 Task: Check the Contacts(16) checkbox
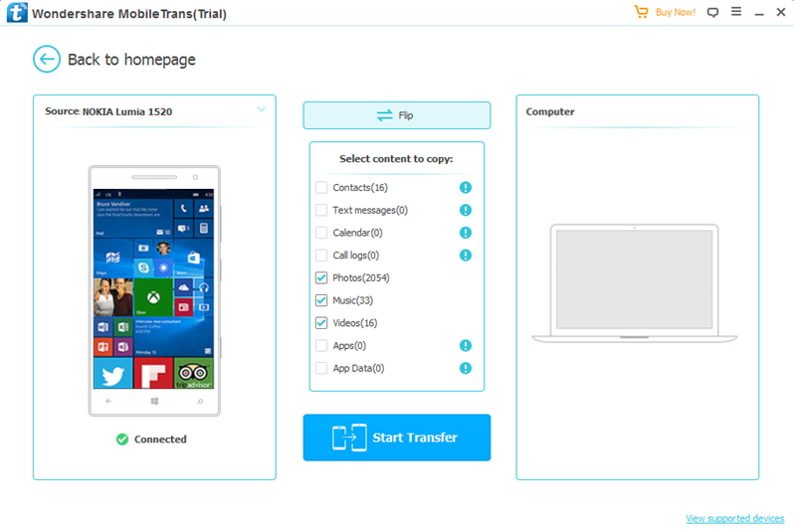coord(321,188)
